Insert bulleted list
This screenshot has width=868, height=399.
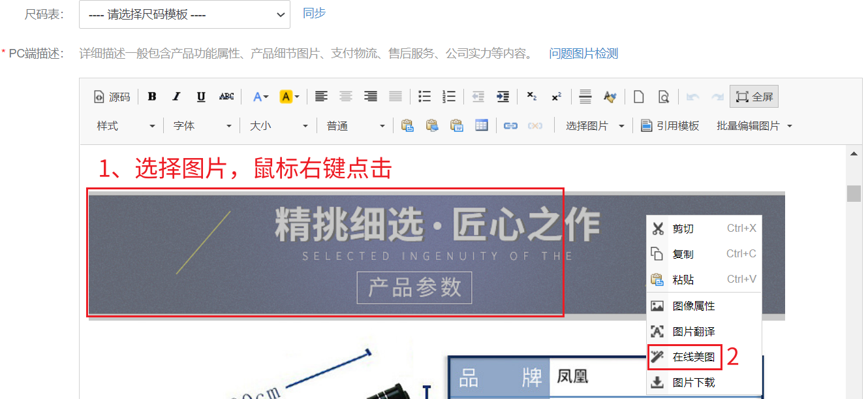tap(424, 97)
